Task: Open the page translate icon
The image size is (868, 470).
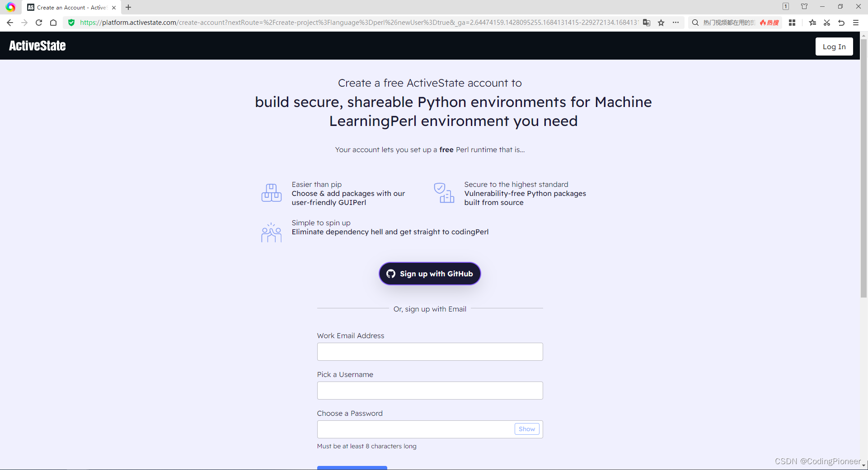Action: pyautogui.click(x=647, y=23)
